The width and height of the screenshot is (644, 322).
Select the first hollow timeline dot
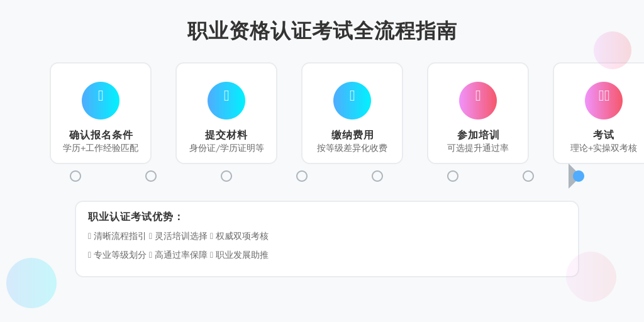(x=75, y=176)
